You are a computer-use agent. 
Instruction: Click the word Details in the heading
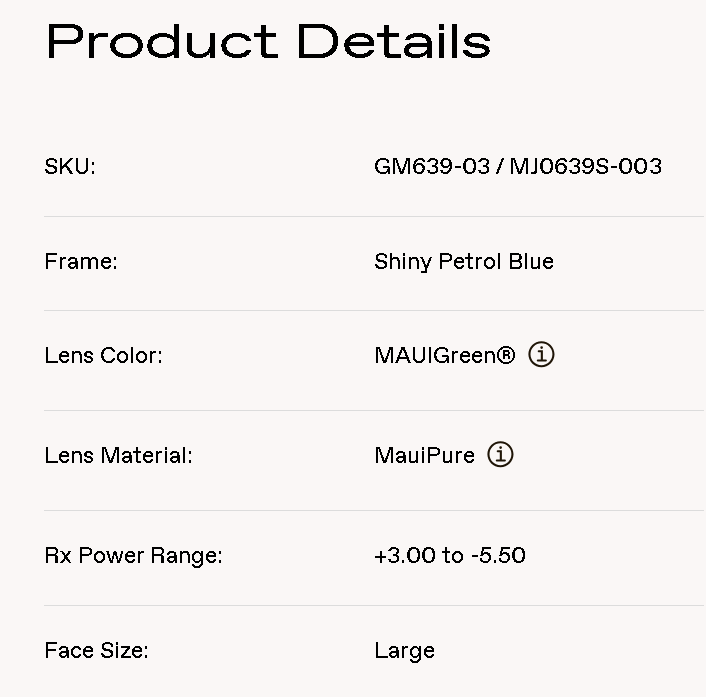point(394,41)
